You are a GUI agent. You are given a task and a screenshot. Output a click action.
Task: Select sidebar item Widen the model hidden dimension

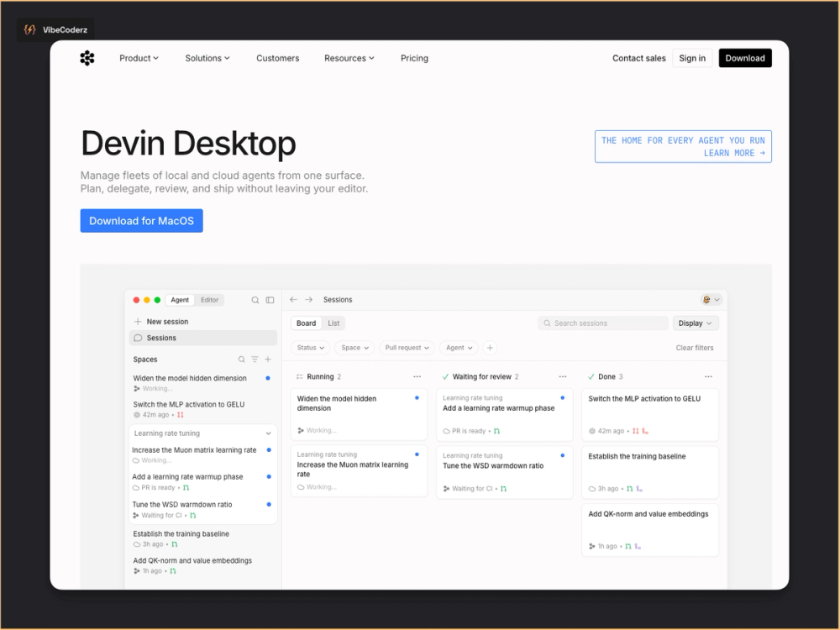203,383
